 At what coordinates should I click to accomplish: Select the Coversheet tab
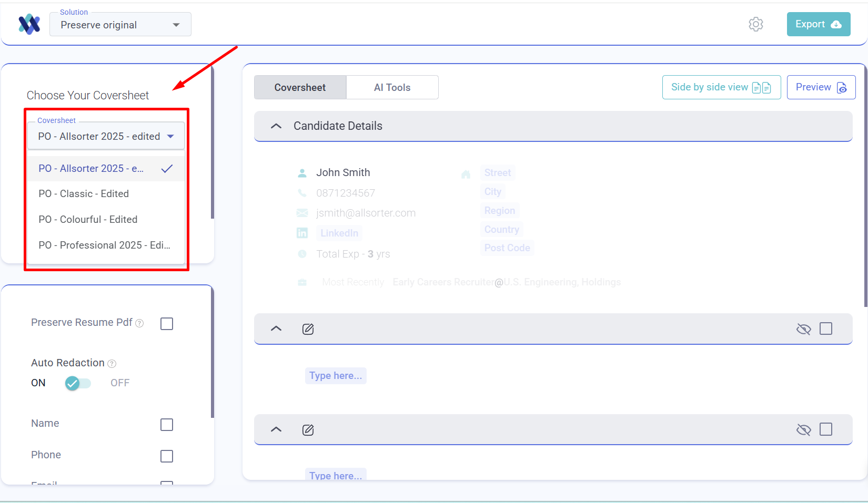click(300, 88)
